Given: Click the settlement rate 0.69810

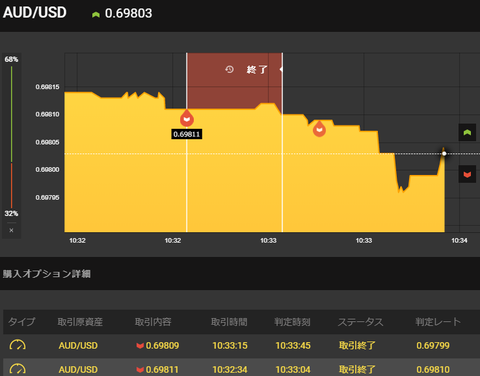Looking at the screenshot, I should point(433,370).
